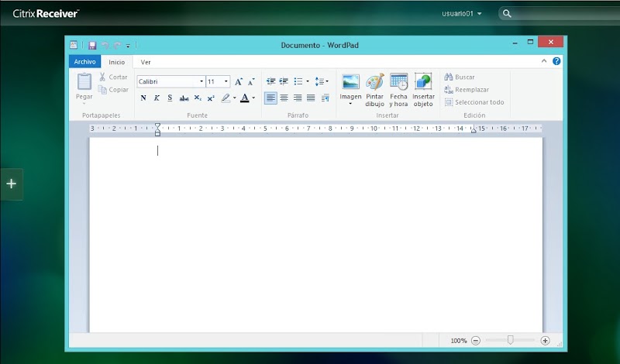The height and width of the screenshot is (364, 620).
Task: Open the bullet list style dropdown
Action: point(308,81)
